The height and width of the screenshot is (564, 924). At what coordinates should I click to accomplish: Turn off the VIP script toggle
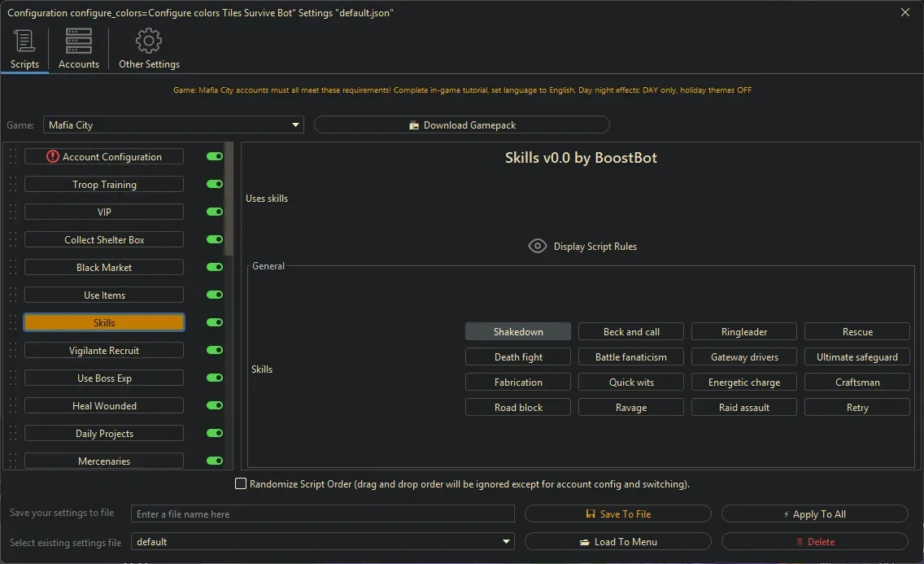tap(215, 212)
